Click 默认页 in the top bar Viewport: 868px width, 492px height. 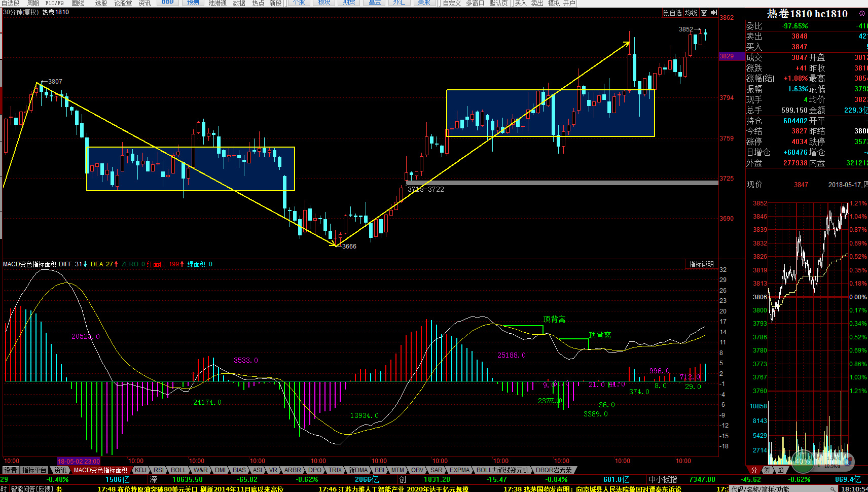pos(498,3)
